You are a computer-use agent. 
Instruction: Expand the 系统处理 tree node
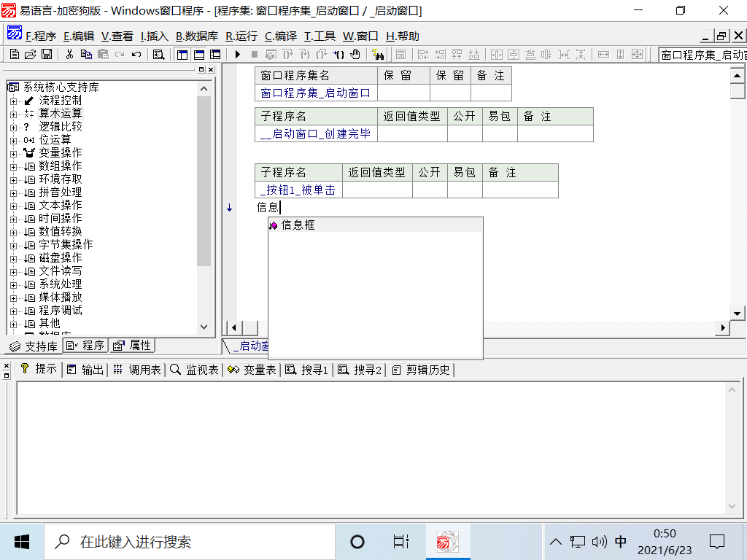13,285
